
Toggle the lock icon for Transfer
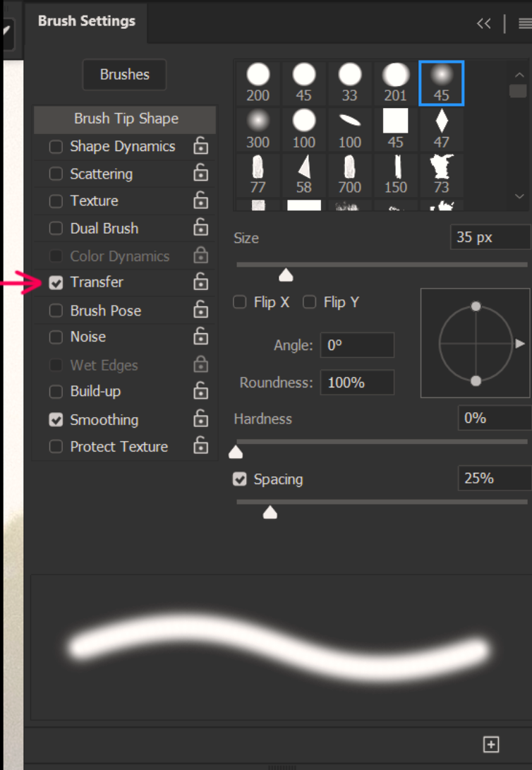(201, 282)
